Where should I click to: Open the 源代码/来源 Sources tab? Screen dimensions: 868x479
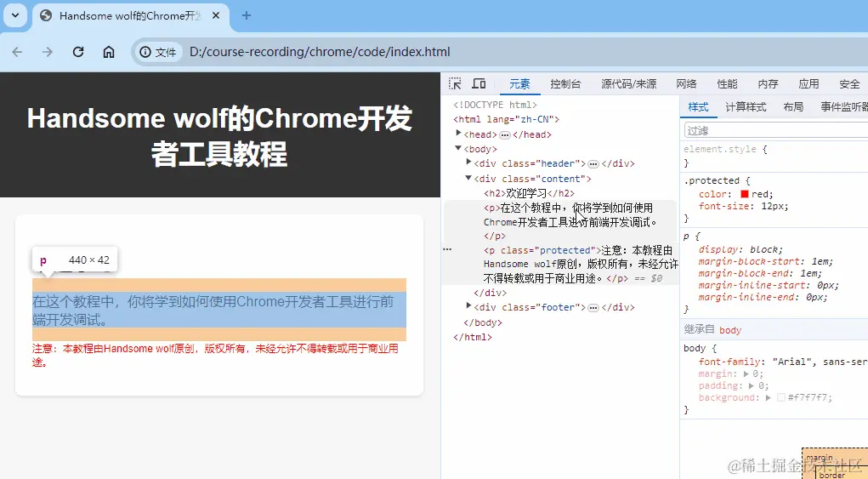[x=629, y=83]
